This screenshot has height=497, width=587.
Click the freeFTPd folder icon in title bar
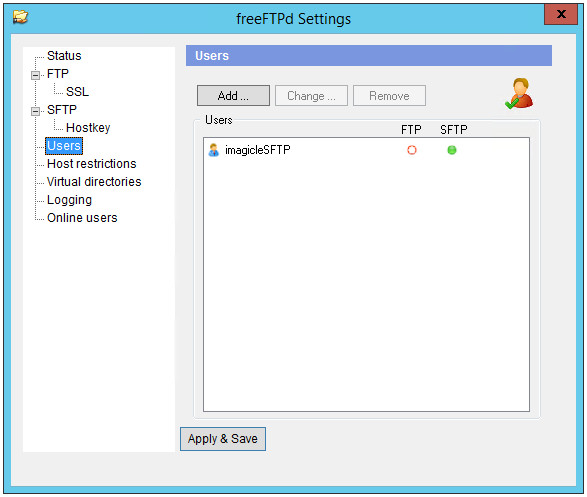point(20,17)
